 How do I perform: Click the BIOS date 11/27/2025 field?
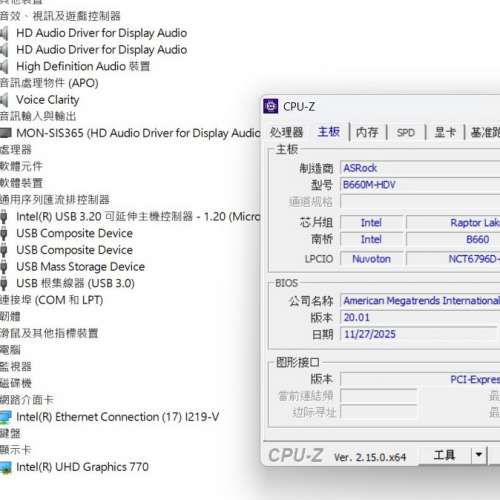pos(419,334)
